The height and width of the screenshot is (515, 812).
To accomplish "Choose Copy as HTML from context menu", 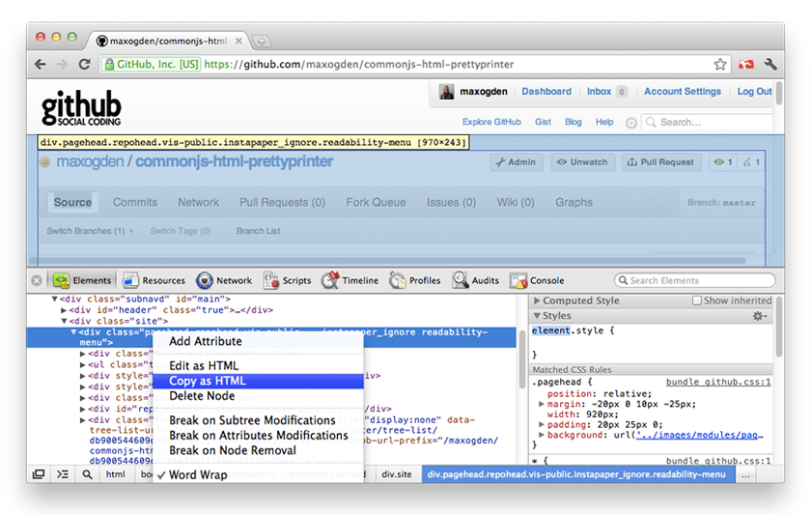I will (x=208, y=381).
